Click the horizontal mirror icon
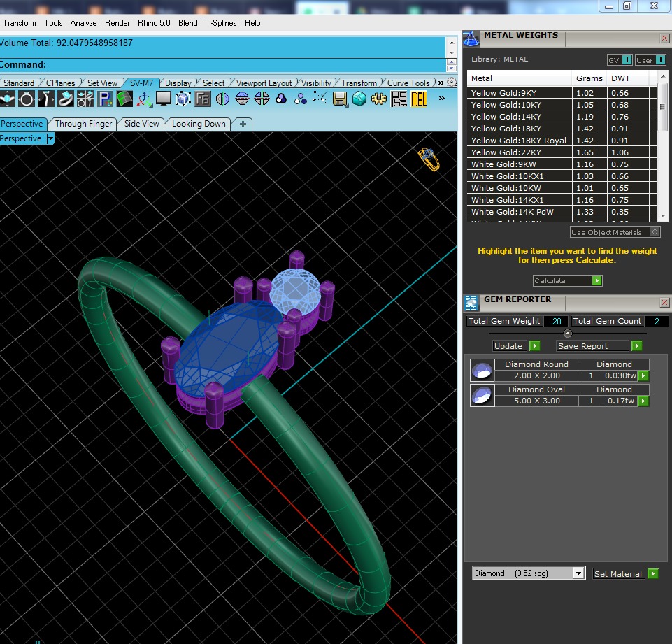Image resolution: width=672 pixels, height=644 pixels. 242,99
